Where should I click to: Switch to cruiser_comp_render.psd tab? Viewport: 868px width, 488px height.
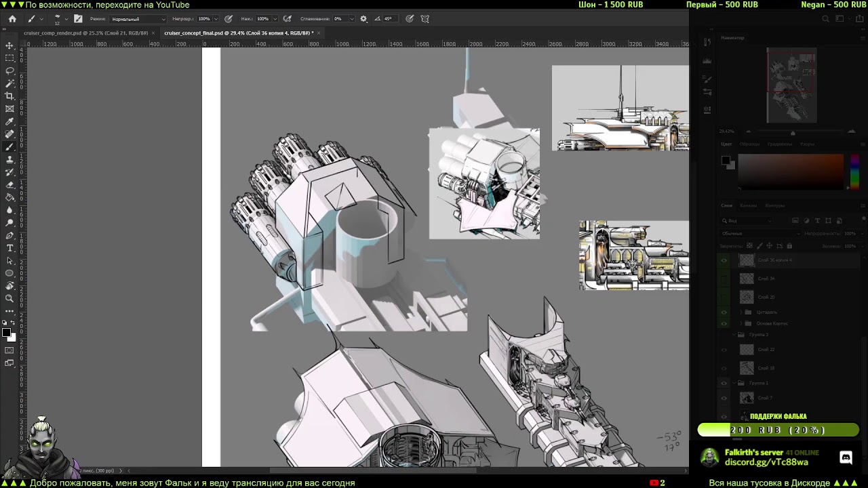85,33
